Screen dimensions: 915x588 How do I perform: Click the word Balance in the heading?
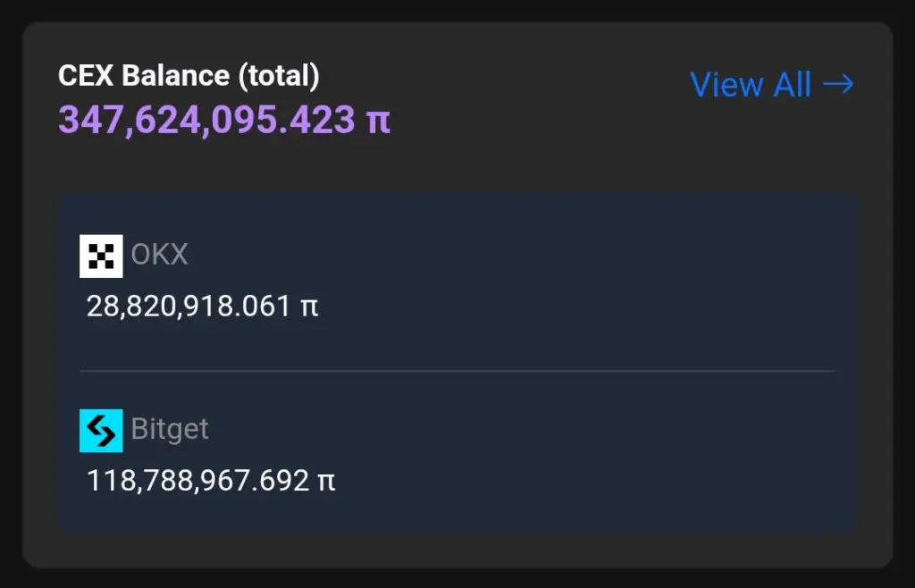[176, 76]
